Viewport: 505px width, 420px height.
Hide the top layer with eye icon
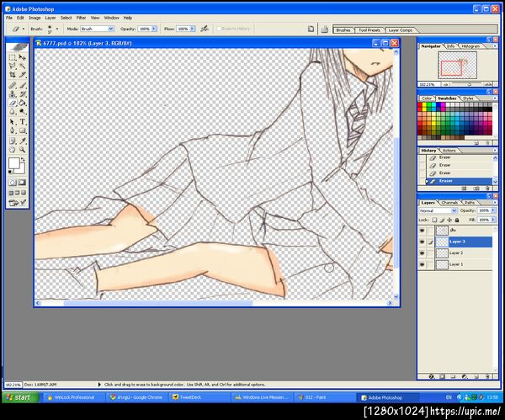point(423,231)
